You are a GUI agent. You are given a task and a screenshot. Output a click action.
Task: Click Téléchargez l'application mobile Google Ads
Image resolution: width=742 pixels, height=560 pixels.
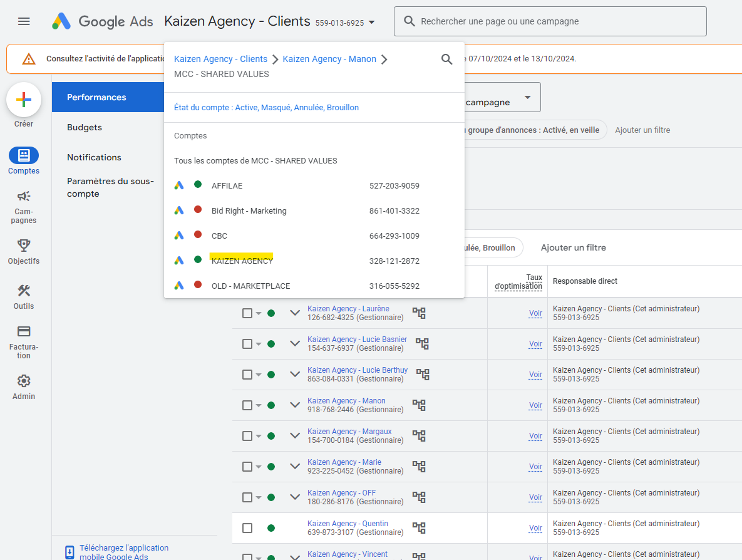pos(124,552)
